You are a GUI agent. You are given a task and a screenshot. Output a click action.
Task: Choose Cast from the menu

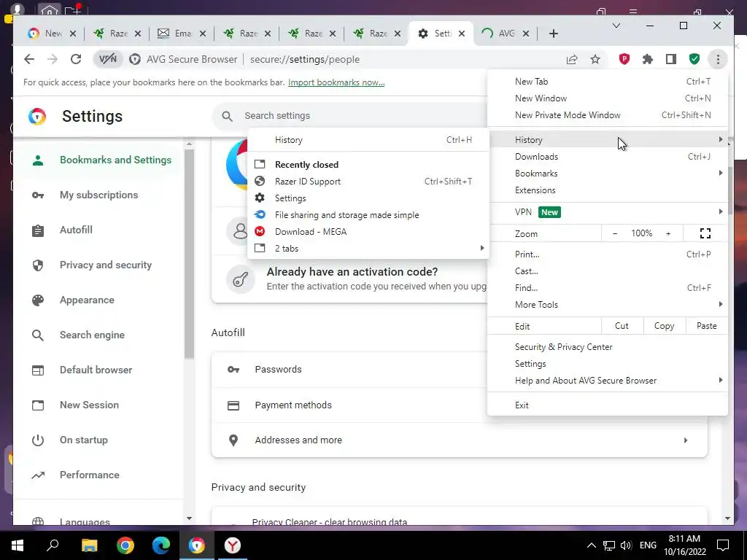click(608, 271)
